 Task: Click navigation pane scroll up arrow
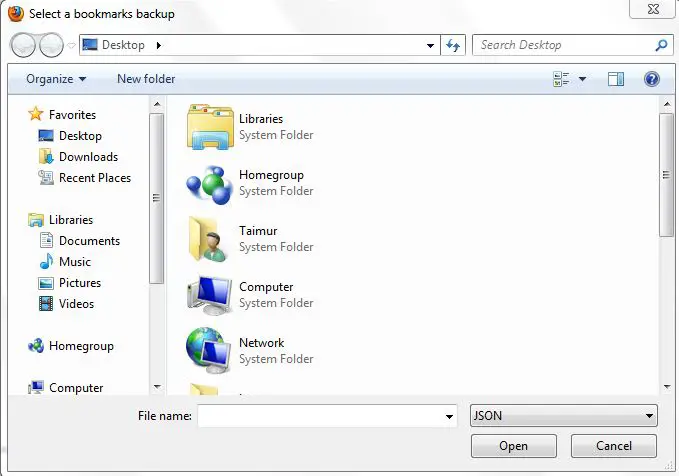pyautogui.click(x=157, y=104)
